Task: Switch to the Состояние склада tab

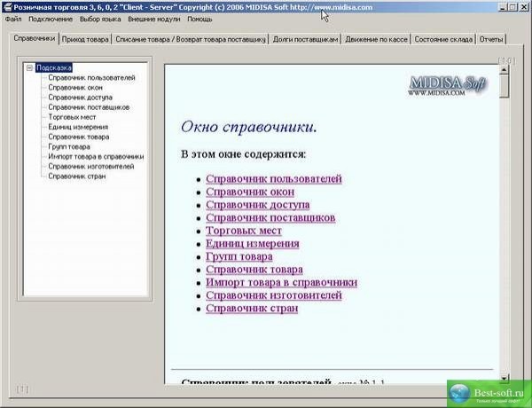Action: [443, 39]
